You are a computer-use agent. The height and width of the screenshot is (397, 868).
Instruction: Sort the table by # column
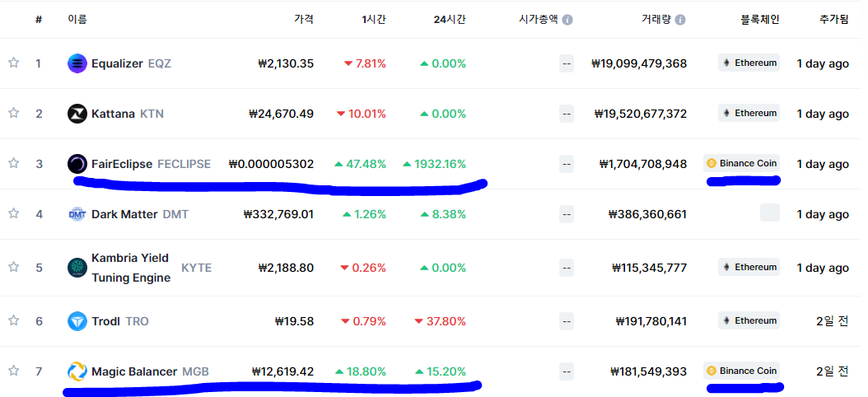click(x=39, y=20)
